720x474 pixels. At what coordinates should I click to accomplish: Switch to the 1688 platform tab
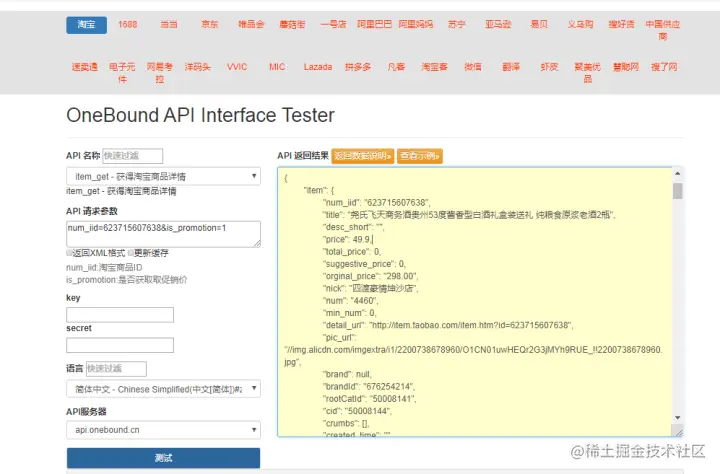127,25
